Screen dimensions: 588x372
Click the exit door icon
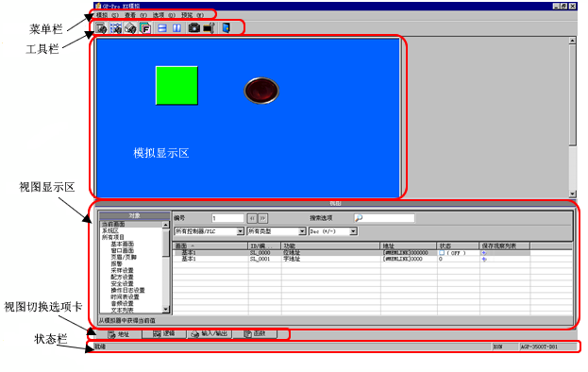(x=226, y=27)
